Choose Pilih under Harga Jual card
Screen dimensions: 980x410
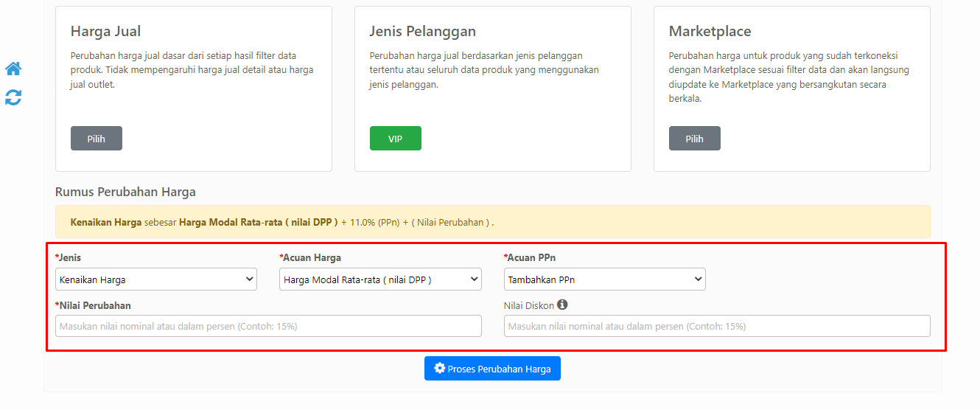(97, 139)
